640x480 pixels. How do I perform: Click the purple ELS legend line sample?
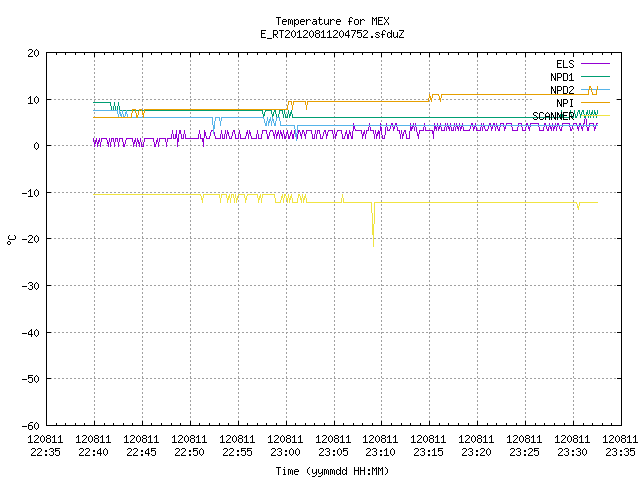coord(595,64)
